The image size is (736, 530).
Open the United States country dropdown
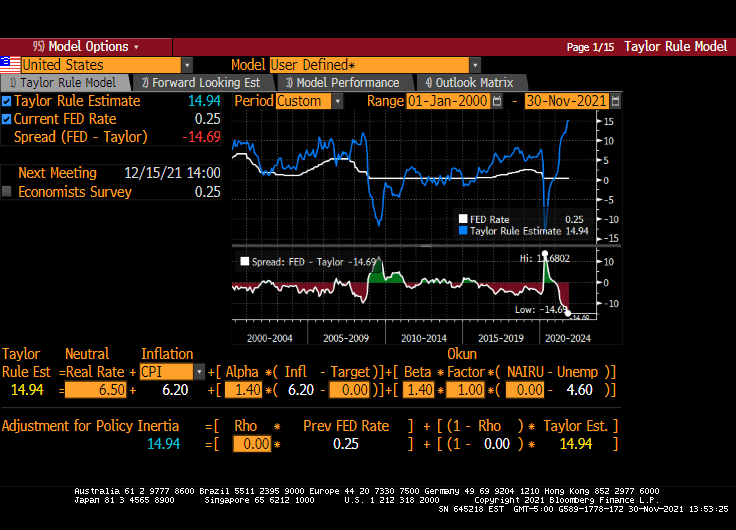click(x=187, y=65)
